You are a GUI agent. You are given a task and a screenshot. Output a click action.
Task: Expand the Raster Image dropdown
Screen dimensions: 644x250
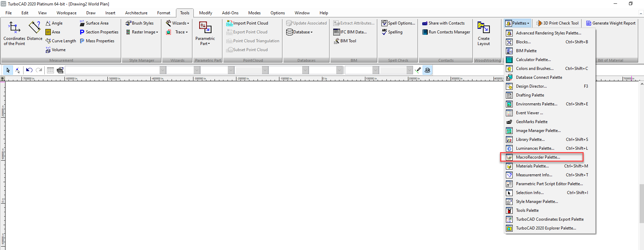142,32
